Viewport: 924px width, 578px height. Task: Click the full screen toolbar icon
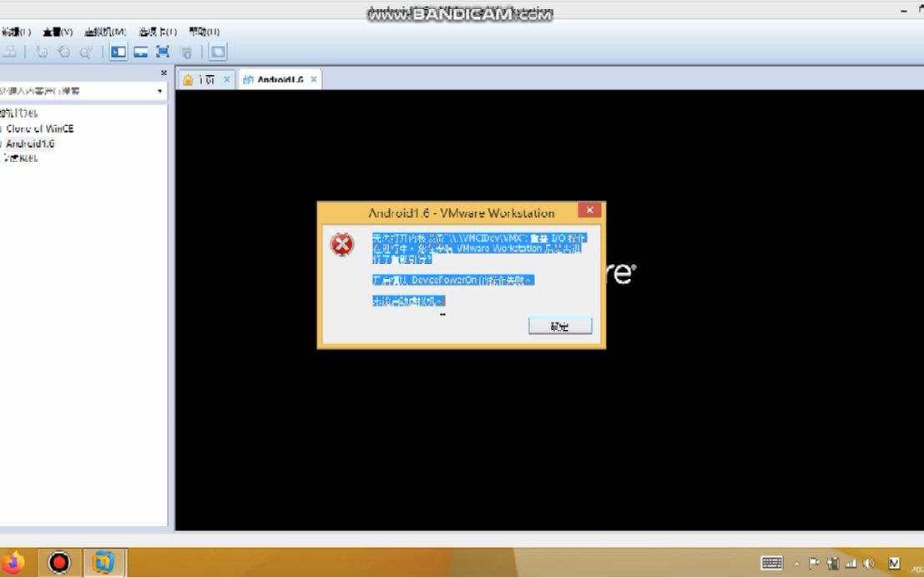point(161,51)
